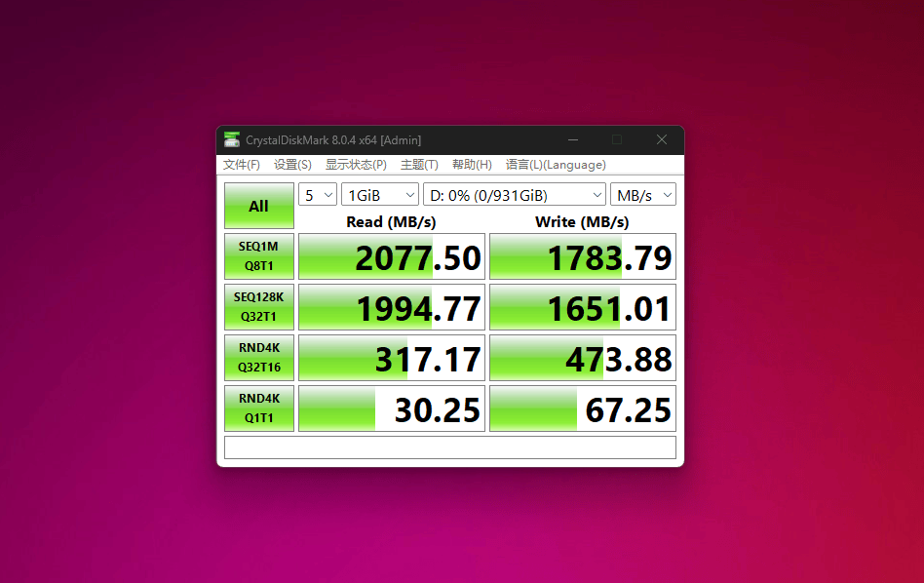
Task: Run the RND4K Q32T16 test
Action: click(x=258, y=358)
